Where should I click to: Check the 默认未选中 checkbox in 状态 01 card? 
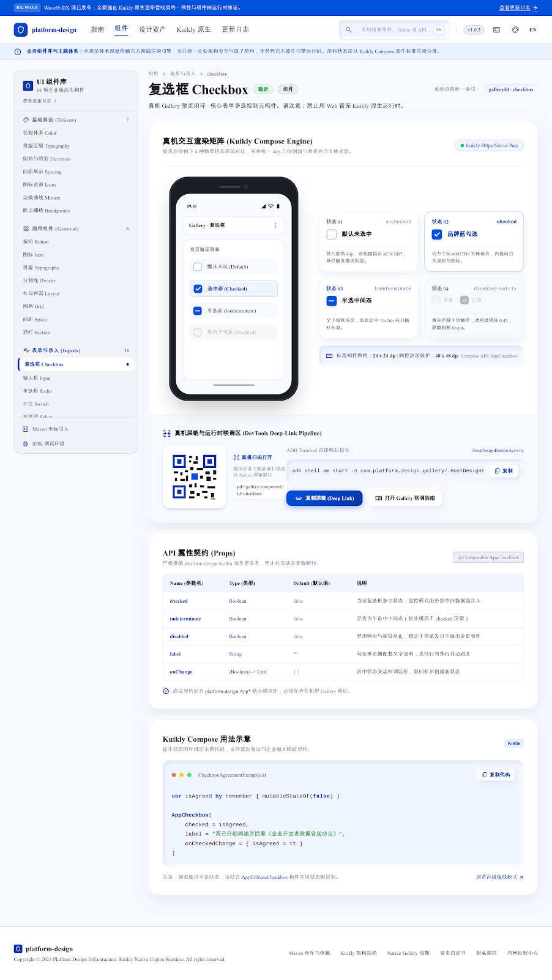coord(332,234)
